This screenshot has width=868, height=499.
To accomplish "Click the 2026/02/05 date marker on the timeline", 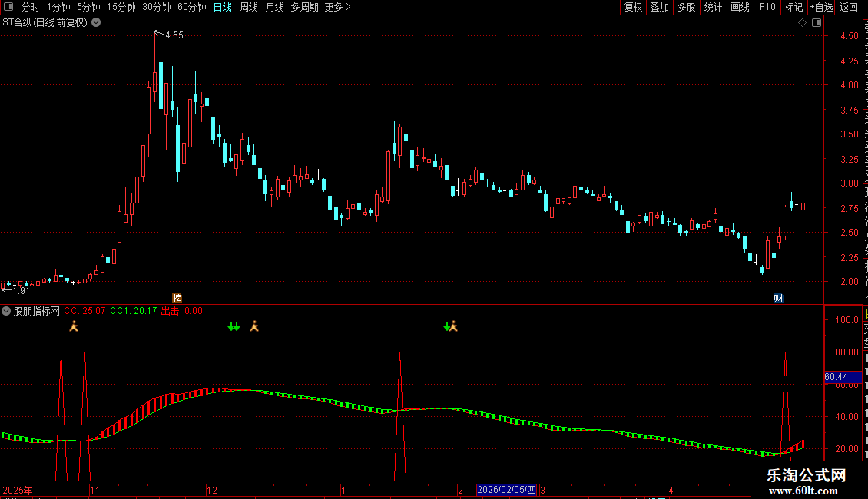I will click(x=506, y=490).
